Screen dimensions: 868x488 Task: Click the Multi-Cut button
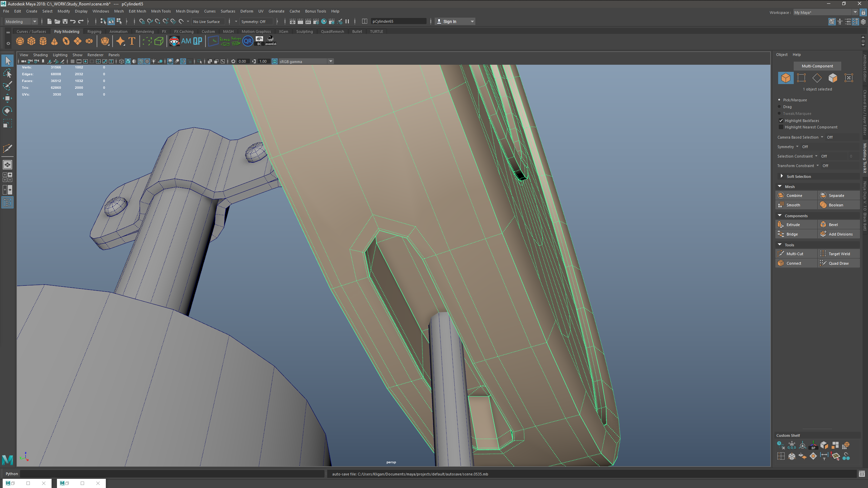tap(796, 254)
